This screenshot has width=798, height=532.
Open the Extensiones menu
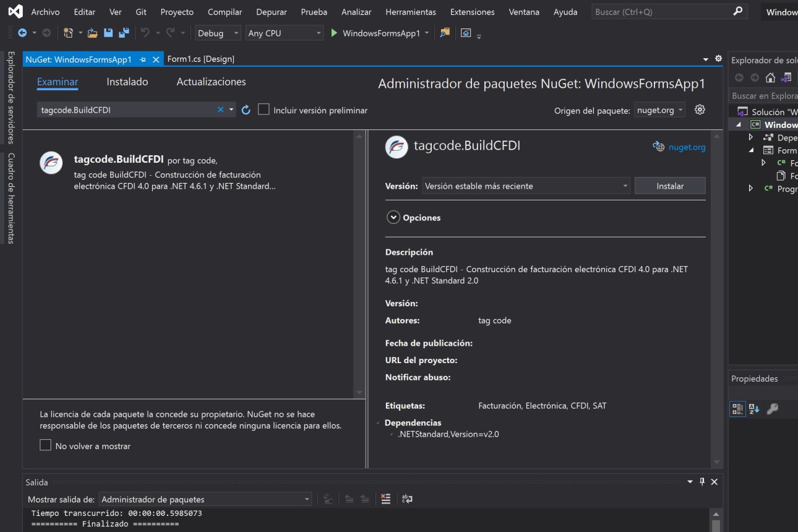[x=473, y=12]
